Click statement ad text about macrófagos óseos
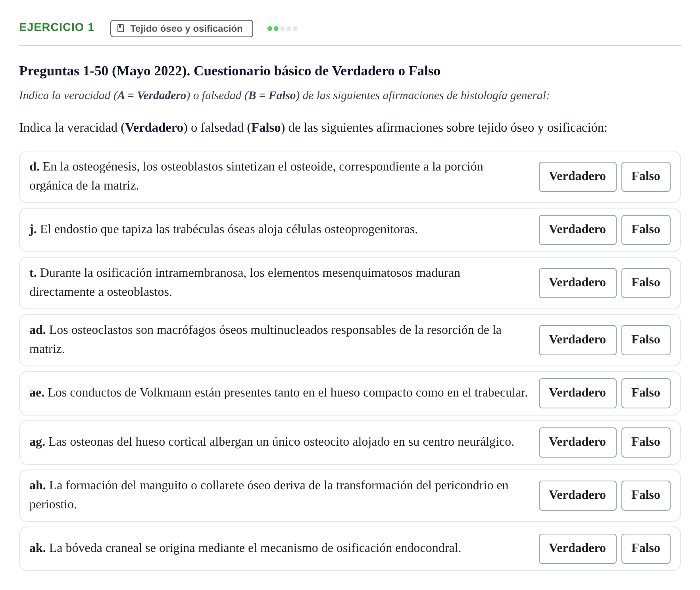 coord(265,339)
